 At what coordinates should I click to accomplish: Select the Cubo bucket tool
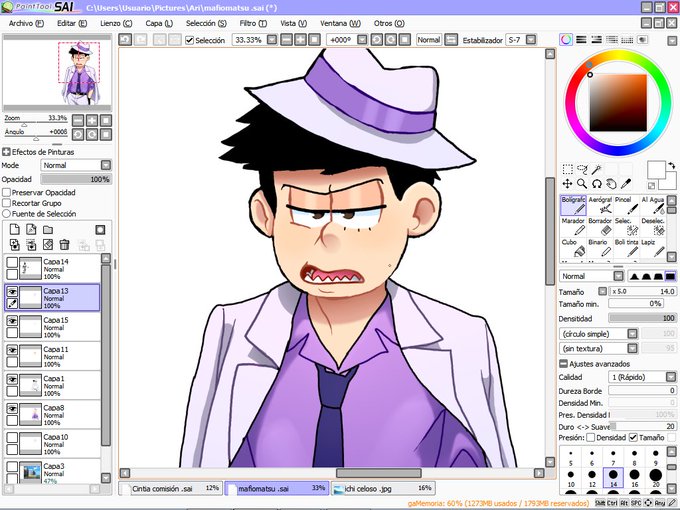click(x=573, y=248)
